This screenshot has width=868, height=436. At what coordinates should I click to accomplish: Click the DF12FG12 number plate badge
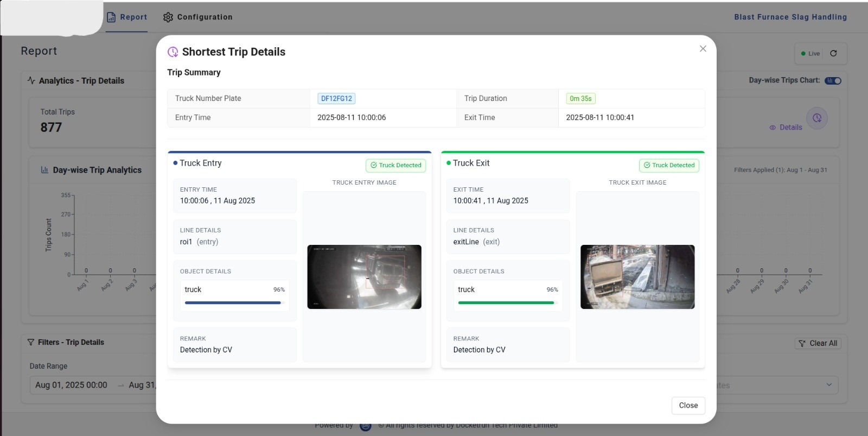coord(336,99)
